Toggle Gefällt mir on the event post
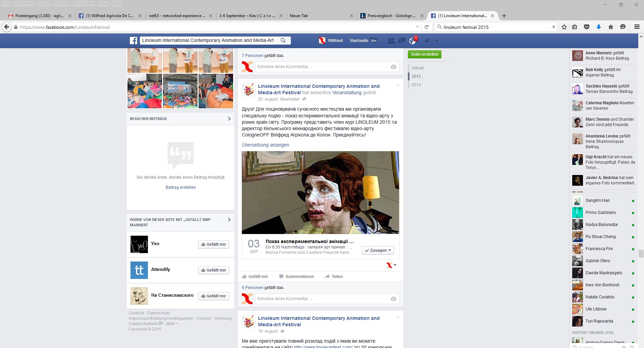 point(255,277)
